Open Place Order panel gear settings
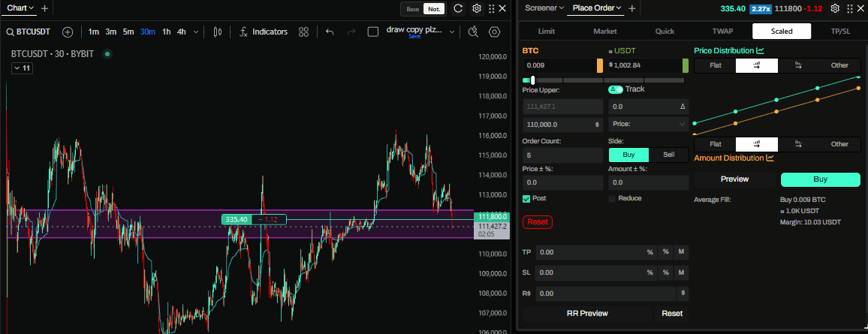Viewport: 868px width, 334px height. (x=835, y=9)
